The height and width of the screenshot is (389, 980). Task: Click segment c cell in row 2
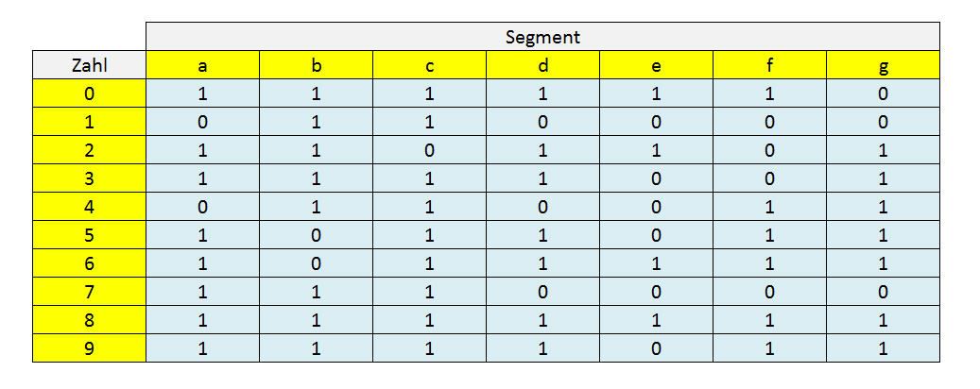(x=429, y=150)
